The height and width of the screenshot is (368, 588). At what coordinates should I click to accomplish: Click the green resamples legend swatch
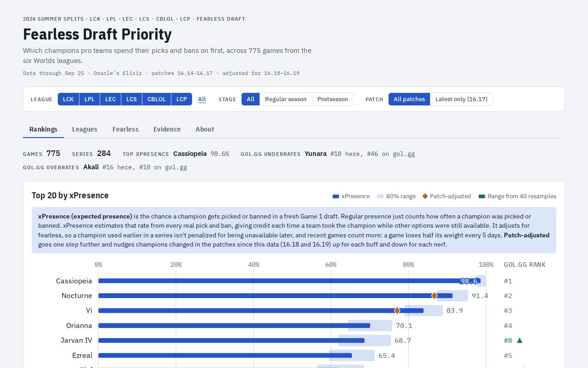[482, 196]
